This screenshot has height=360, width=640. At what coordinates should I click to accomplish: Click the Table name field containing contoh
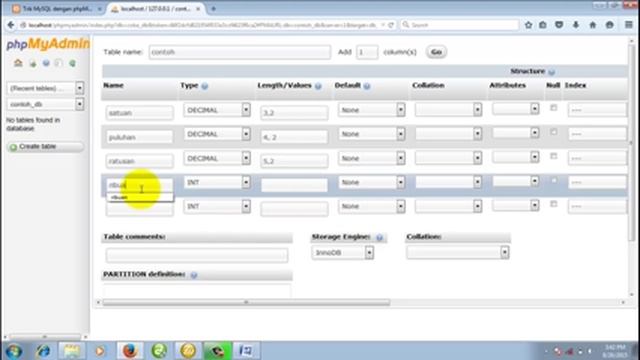(x=240, y=52)
